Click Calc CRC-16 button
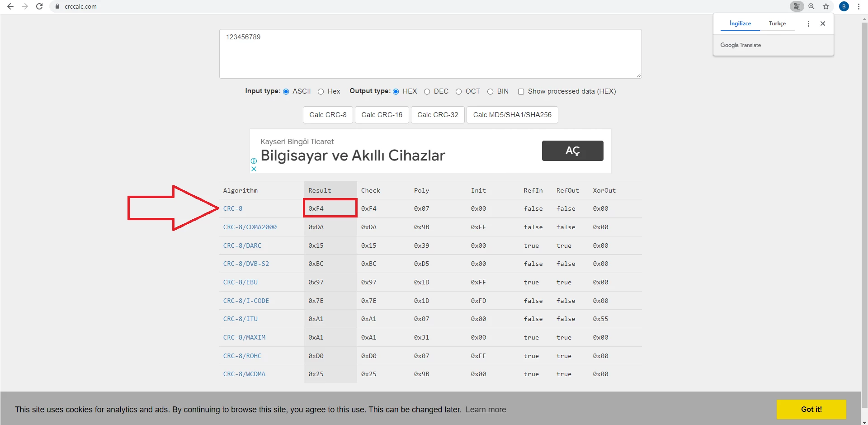This screenshot has width=868, height=425. 382,115
